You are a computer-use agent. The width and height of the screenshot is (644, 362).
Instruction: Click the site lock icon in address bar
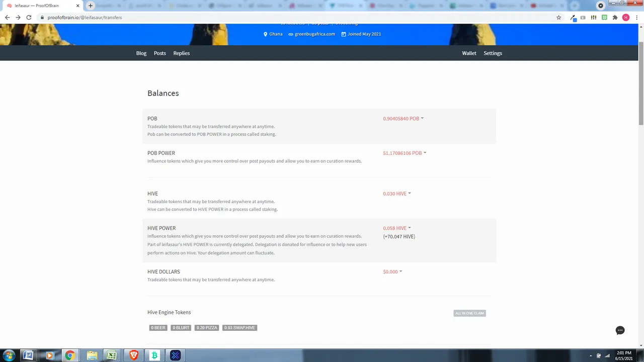tap(43, 18)
